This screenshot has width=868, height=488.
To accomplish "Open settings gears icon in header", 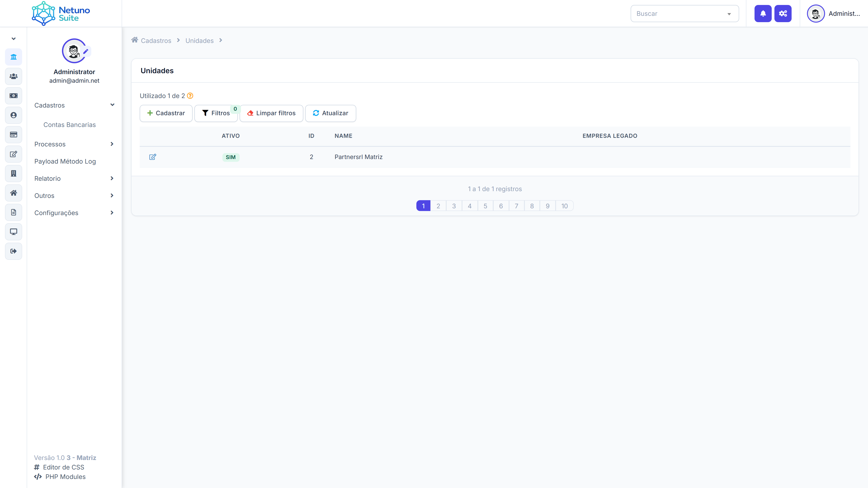I will coord(783,14).
